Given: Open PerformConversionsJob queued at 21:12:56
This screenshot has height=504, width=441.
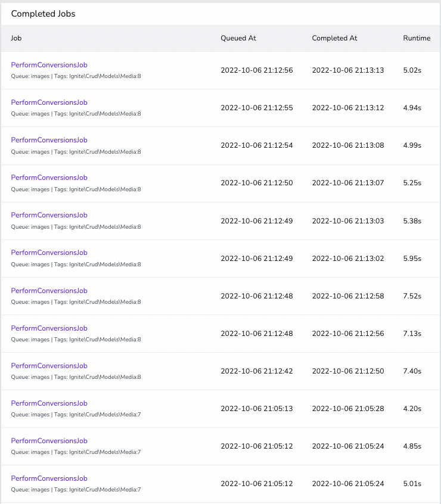Looking at the screenshot, I should coord(49,65).
